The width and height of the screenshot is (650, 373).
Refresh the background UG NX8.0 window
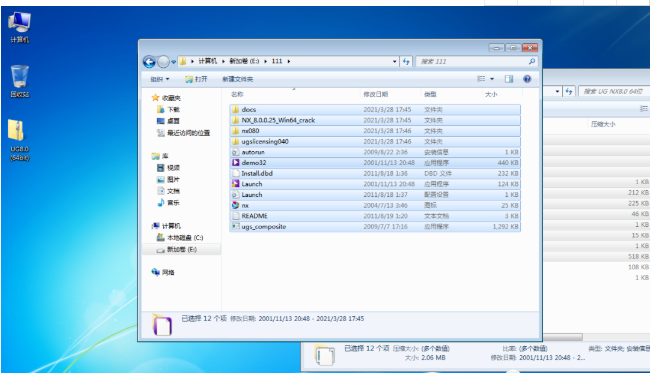tap(569, 91)
